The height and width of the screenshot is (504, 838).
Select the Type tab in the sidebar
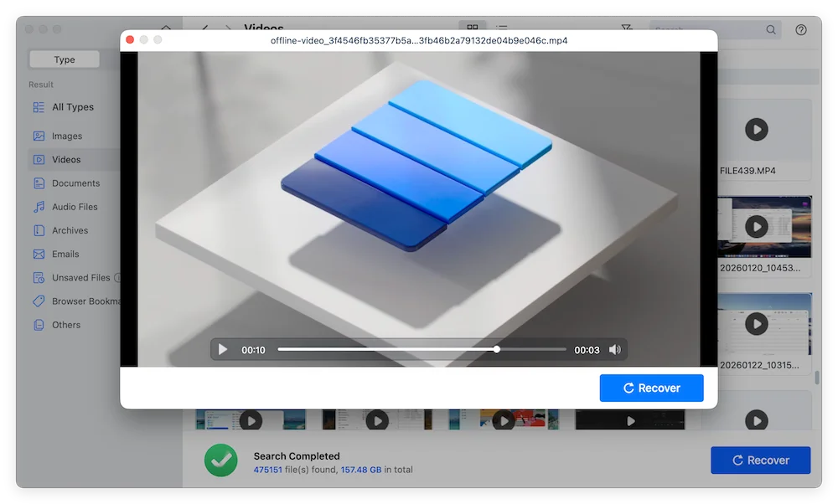[65, 59]
